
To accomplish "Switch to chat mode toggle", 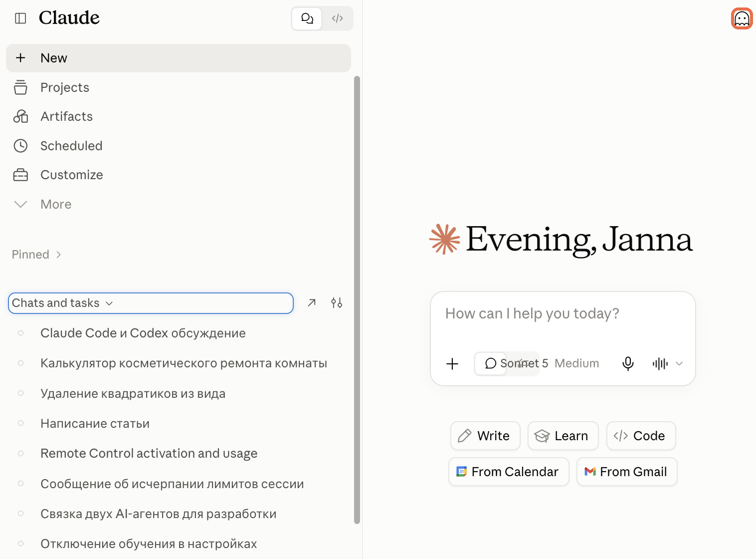I will coord(307,18).
